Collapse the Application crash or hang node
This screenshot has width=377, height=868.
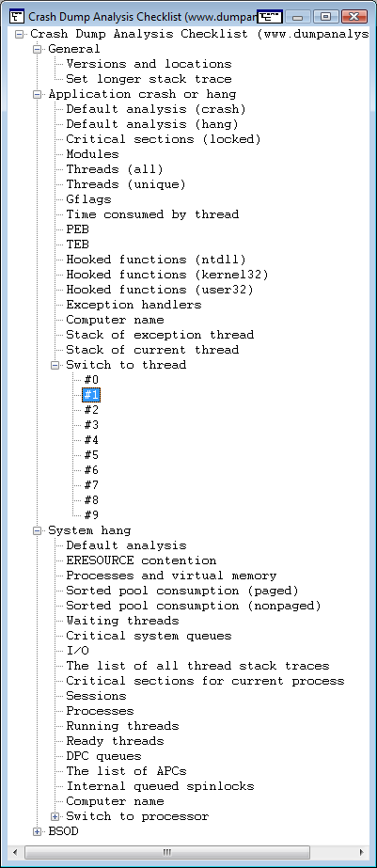point(37,94)
